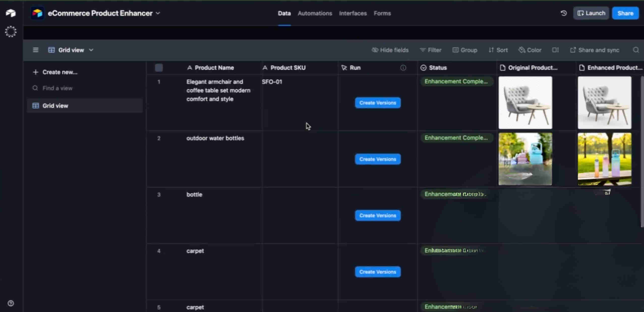
Task: Select Grid view in the sidebar list
Action: [x=85, y=106]
